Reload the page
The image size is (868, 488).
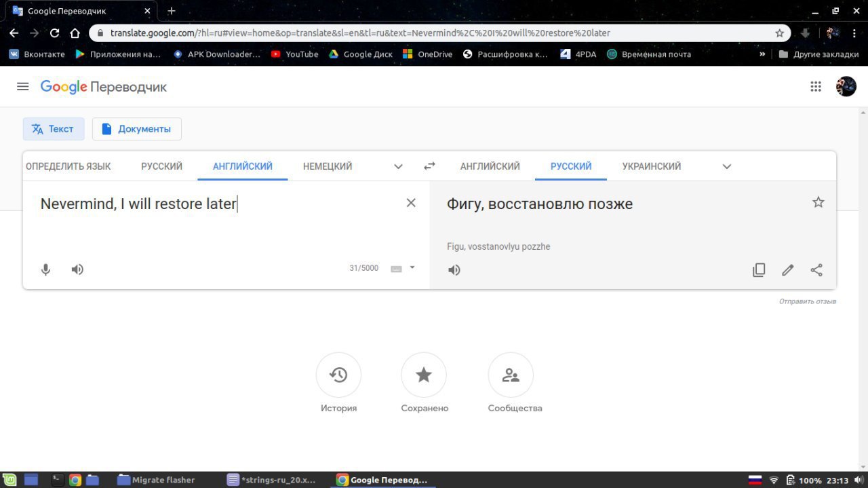point(55,33)
